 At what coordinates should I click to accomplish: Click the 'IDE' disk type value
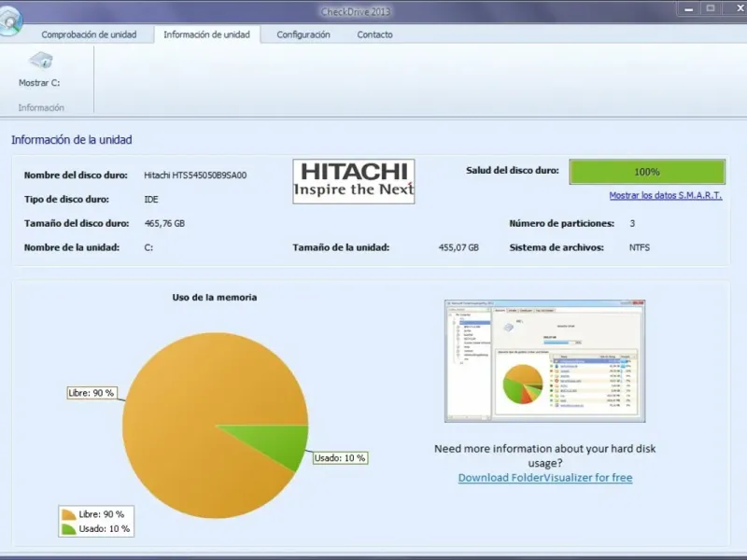(151, 200)
